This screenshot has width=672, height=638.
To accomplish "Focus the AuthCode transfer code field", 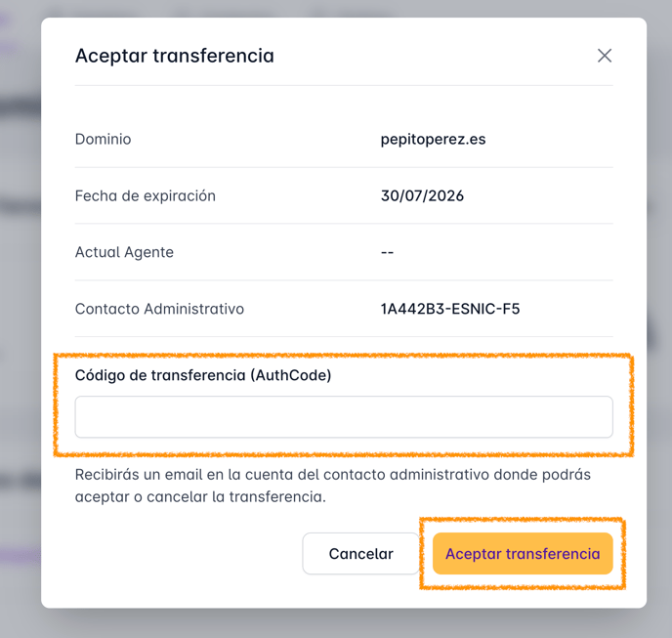I will point(344,417).
